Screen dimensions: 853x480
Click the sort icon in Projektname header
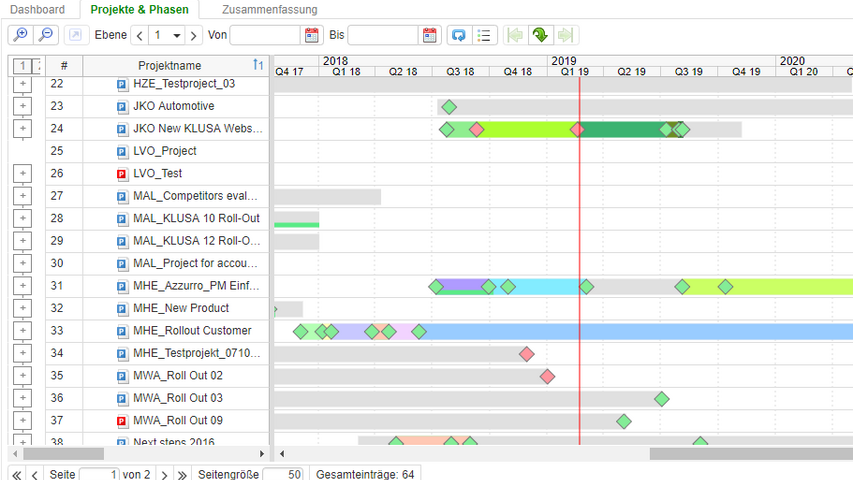[258, 65]
